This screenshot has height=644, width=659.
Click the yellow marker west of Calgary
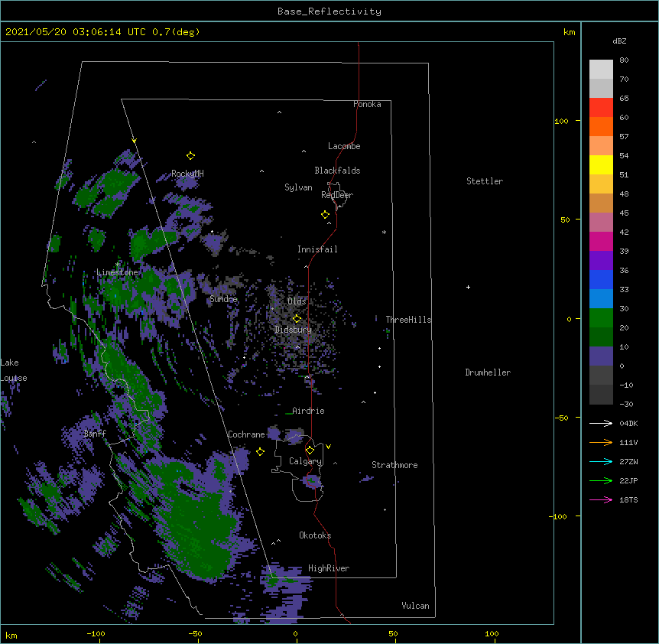260,451
